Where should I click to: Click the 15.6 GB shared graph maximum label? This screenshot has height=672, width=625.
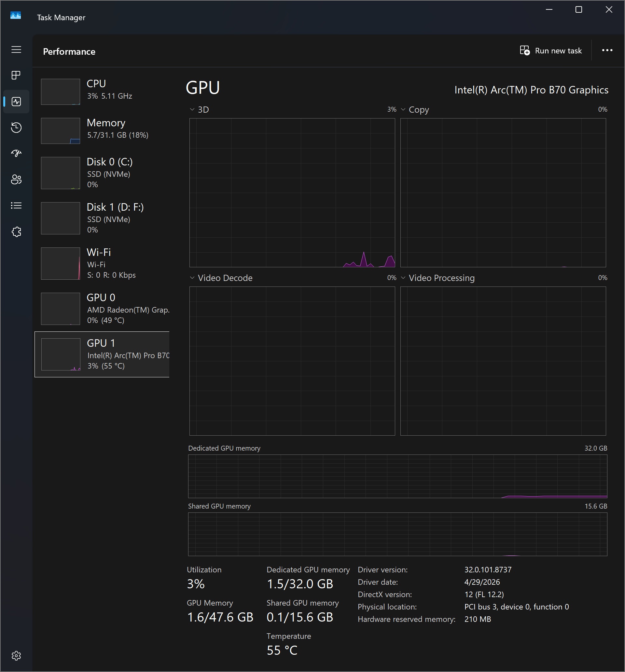coord(596,506)
